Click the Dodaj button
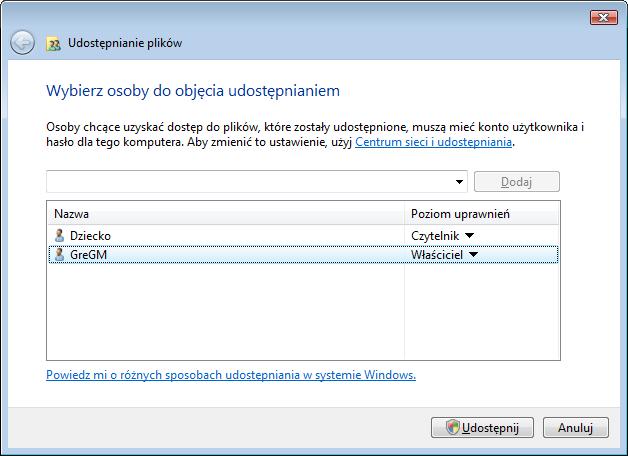The image size is (628, 456). (517, 182)
